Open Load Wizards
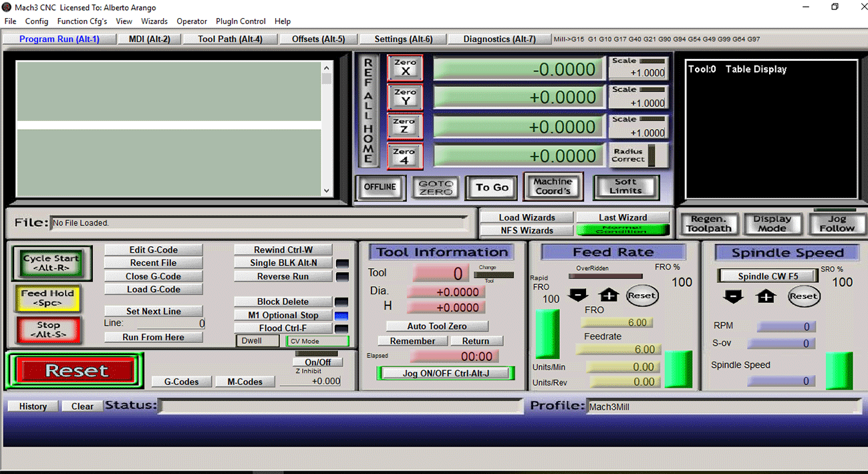 click(527, 217)
